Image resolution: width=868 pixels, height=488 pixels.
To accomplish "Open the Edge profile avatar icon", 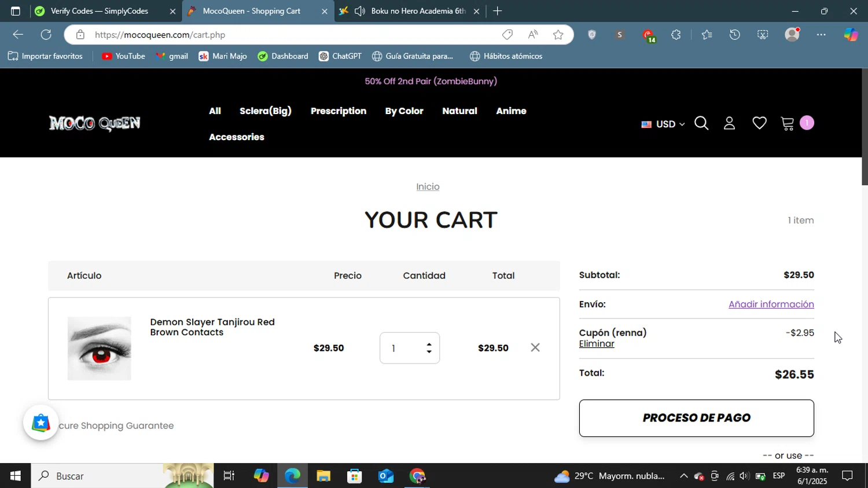I will (792, 35).
